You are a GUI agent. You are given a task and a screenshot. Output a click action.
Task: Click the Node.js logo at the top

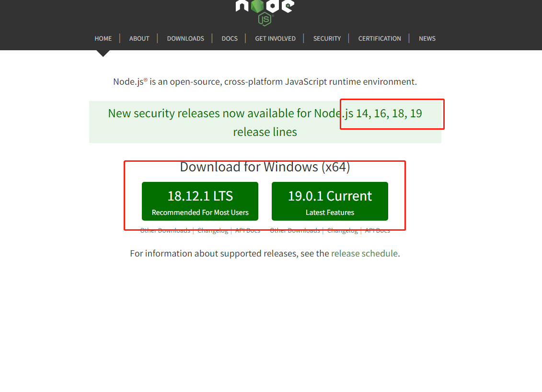click(x=265, y=12)
